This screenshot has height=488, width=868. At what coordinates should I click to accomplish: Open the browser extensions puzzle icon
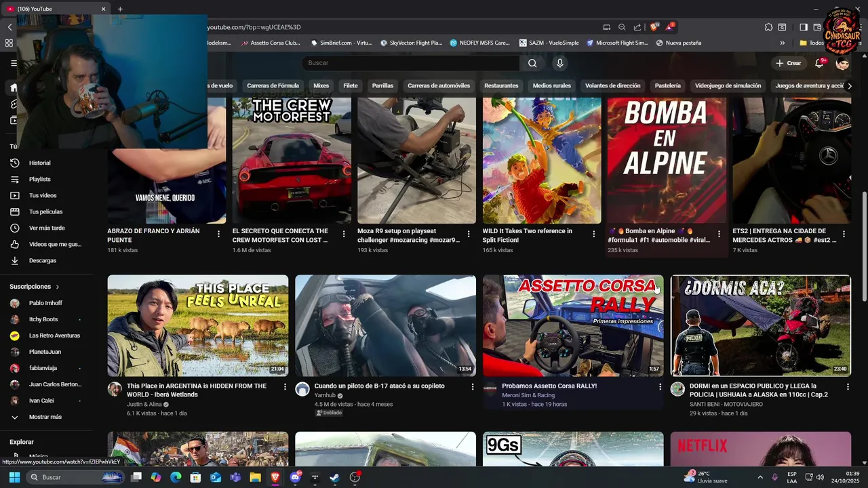(768, 27)
